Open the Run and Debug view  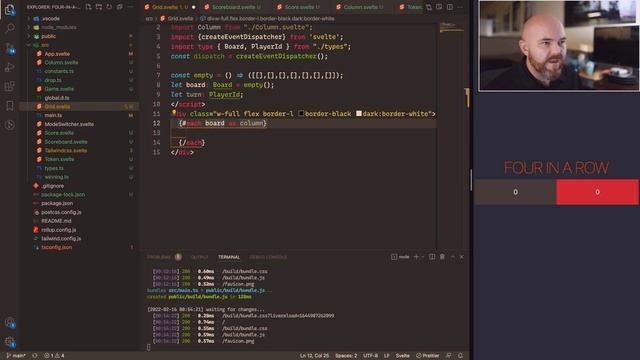click(x=10, y=67)
